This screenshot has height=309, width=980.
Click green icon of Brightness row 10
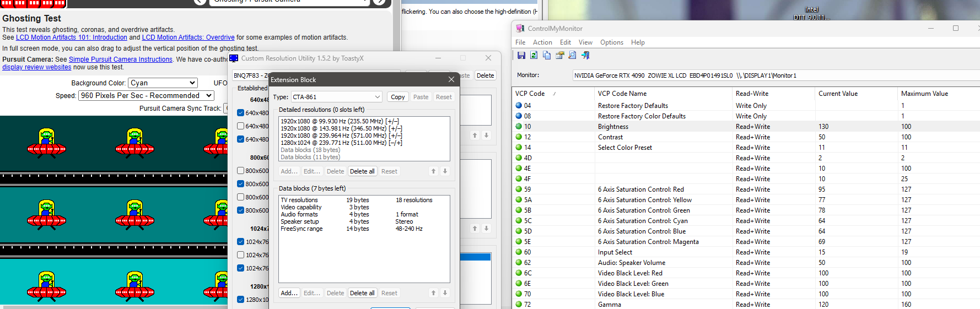(519, 126)
